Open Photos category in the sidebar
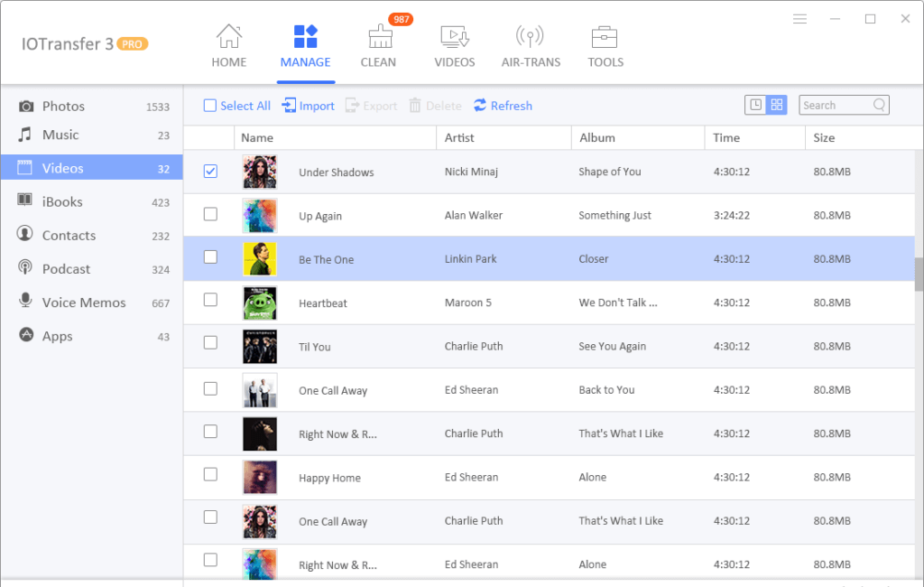Screen dimensions: 924x587 (x=63, y=107)
